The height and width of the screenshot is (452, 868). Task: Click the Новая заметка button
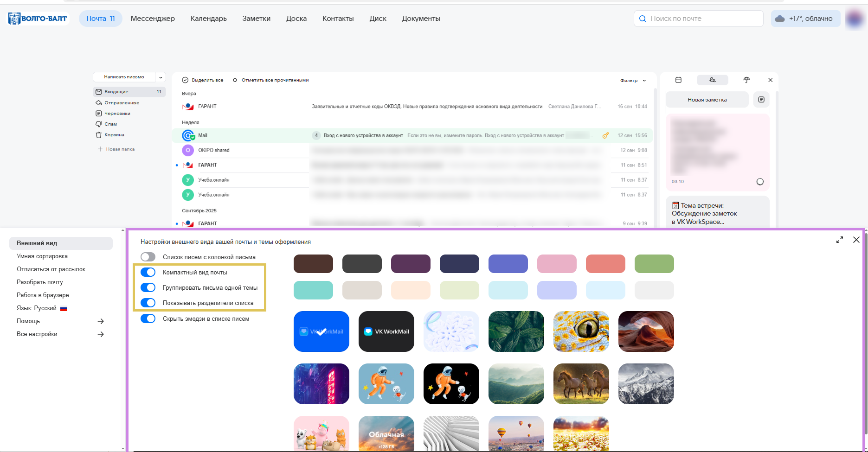click(707, 100)
